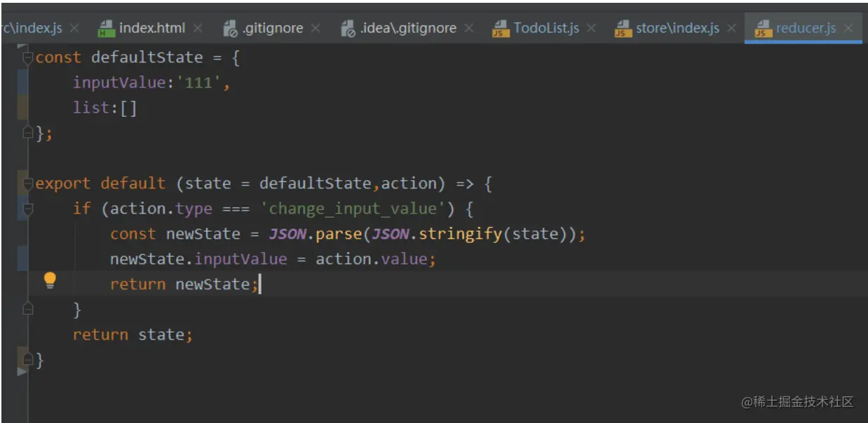Image resolution: width=868 pixels, height=423 pixels.
Task: Click on 'defaultState' in the const declaration
Action: tap(147, 57)
